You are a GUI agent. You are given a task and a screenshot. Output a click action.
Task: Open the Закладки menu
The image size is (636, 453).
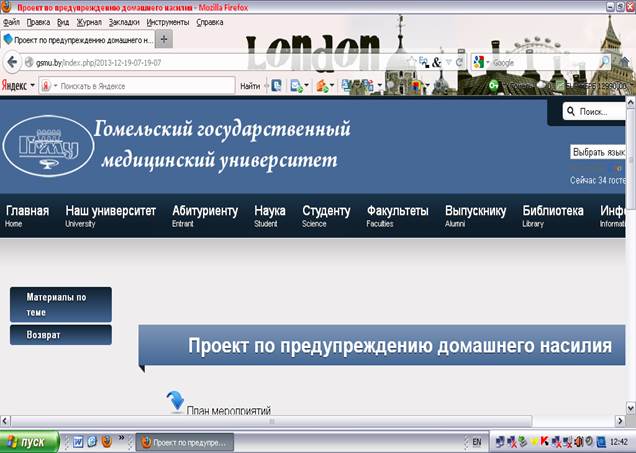pos(124,22)
